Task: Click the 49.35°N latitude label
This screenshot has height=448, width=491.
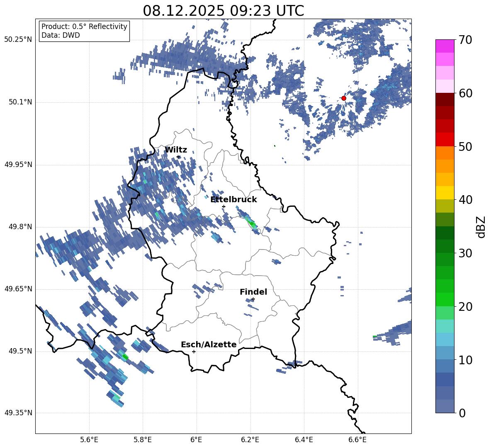Action: (18, 413)
